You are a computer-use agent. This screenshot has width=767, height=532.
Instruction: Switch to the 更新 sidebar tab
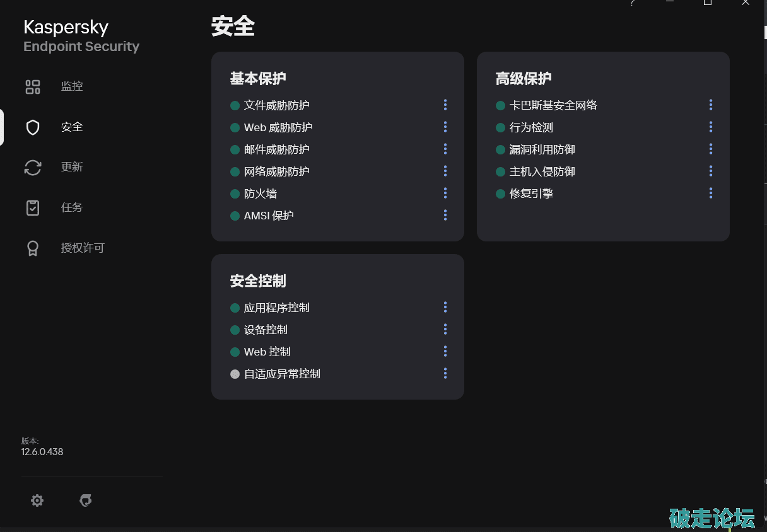[x=72, y=167]
